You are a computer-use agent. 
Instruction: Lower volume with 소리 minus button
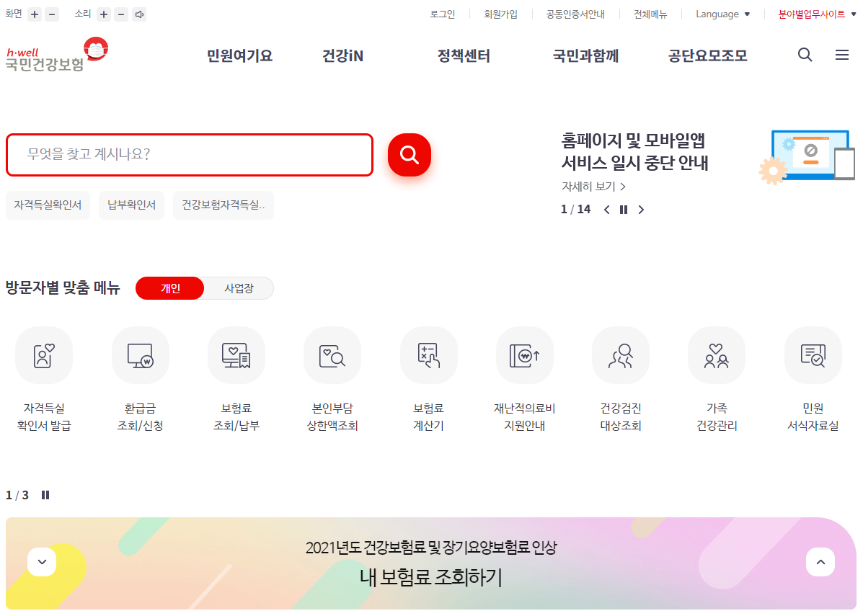122,14
